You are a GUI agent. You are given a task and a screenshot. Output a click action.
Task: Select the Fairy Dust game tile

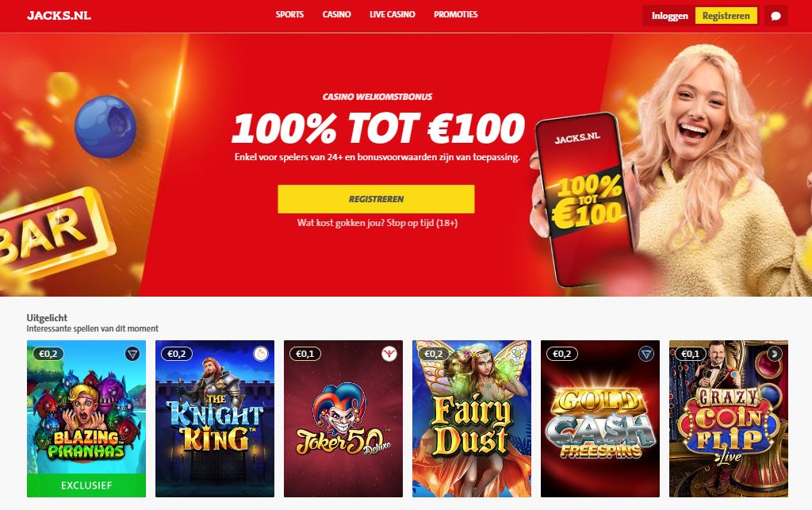472,418
